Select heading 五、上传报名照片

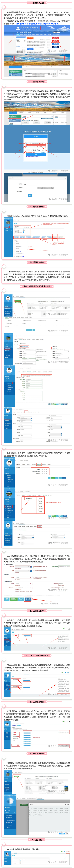(x=37, y=611)
